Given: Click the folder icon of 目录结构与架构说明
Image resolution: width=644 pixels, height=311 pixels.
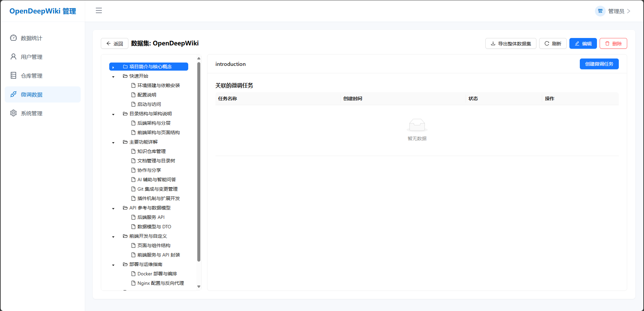Looking at the screenshot, I should 125,114.
